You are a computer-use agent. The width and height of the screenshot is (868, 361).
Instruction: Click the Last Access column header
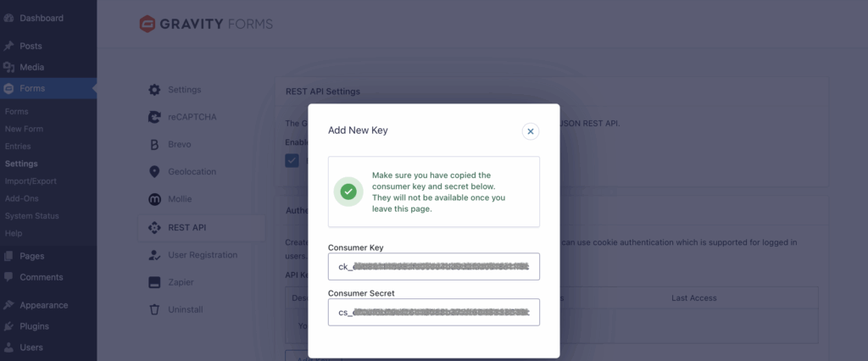pos(694,298)
